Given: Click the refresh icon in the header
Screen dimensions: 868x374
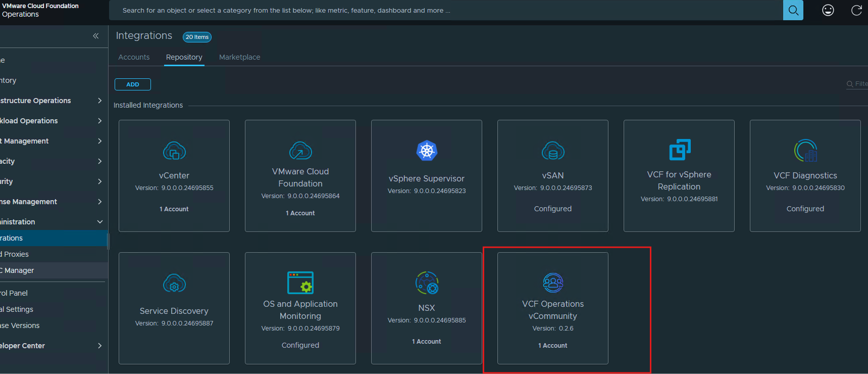Looking at the screenshot, I should [856, 10].
